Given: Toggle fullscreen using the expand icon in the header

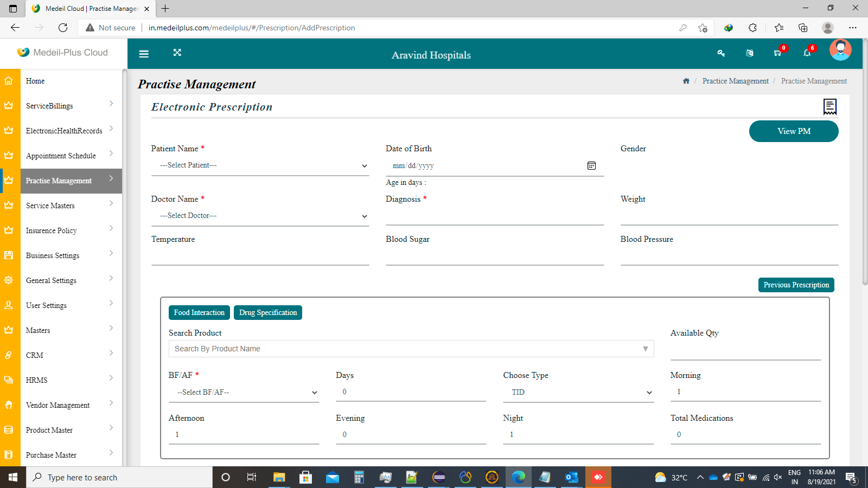Looking at the screenshot, I should pyautogui.click(x=177, y=53).
